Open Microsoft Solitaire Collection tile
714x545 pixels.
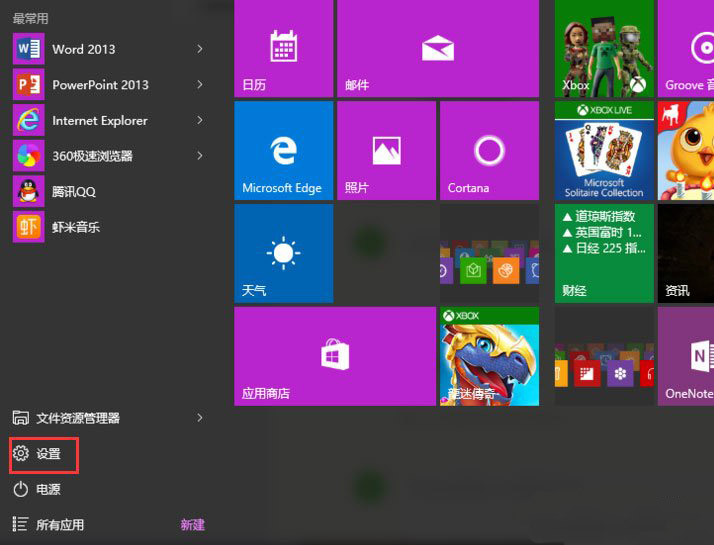604,151
